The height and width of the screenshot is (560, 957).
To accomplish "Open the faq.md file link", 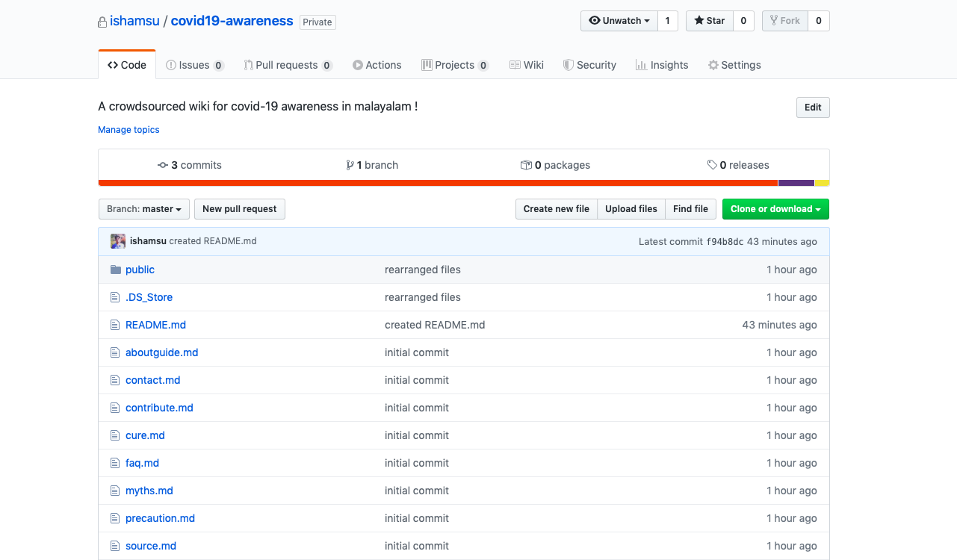I will pos(142,463).
